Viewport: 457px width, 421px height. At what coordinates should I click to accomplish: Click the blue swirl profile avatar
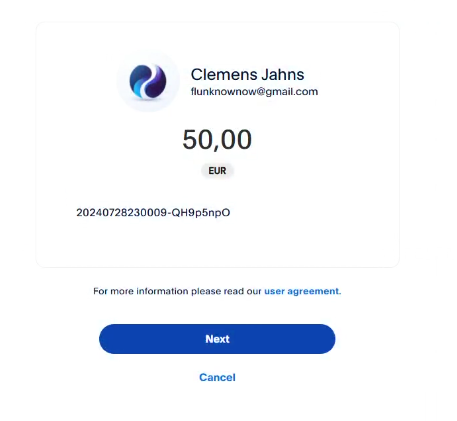148,82
